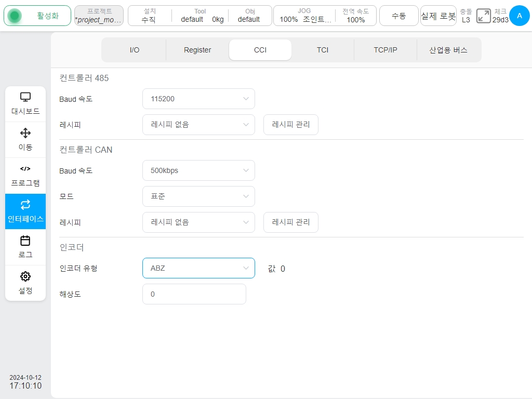Open the 모드 표준 dropdown
The height and width of the screenshot is (399, 532).
198,196
